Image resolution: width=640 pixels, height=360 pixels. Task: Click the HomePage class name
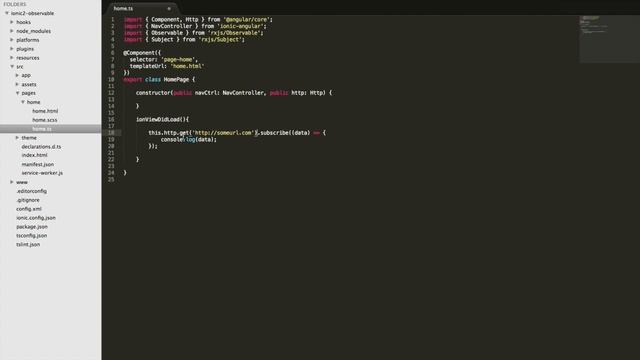coord(176,79)
